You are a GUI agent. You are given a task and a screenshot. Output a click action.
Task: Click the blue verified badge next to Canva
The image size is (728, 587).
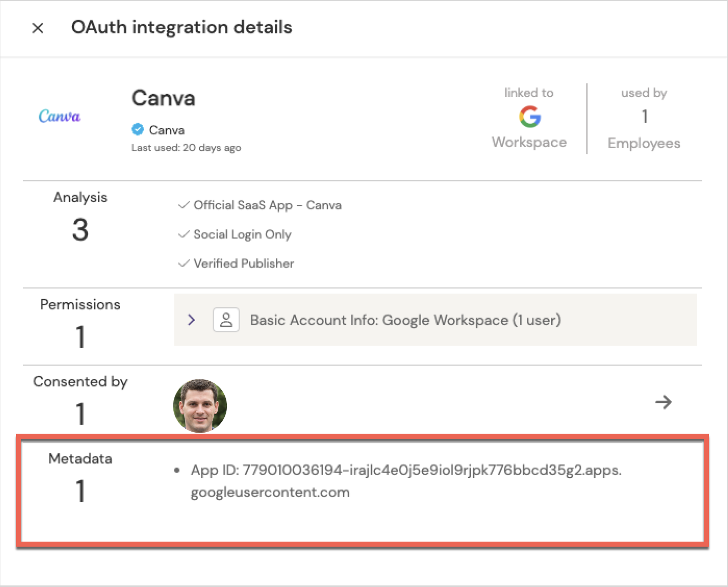coord(137,130)
